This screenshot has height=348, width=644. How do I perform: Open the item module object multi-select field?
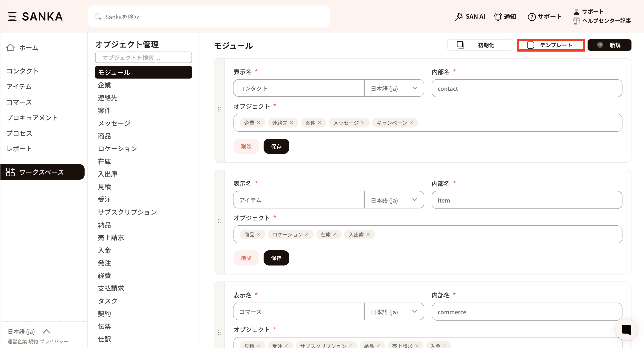[427, 234]
